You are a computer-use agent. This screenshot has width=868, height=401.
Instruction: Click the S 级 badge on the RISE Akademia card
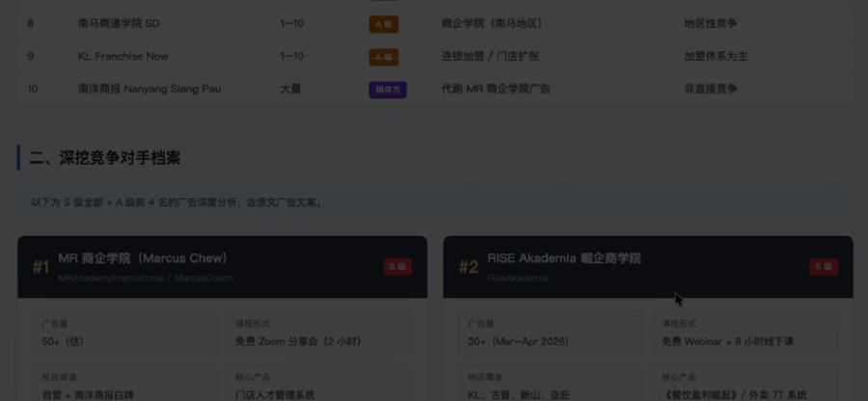(824, 267)
